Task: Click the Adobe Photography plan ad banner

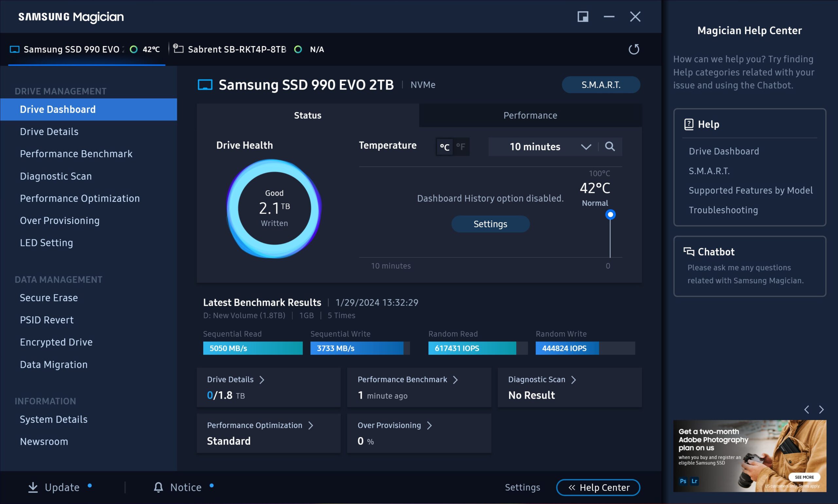Action: click(749, 456)
